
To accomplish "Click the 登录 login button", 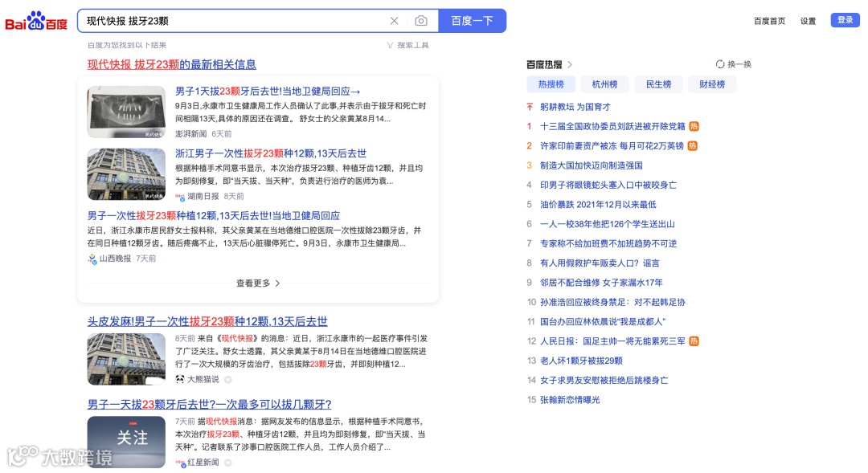I will [x=845, y=20].
